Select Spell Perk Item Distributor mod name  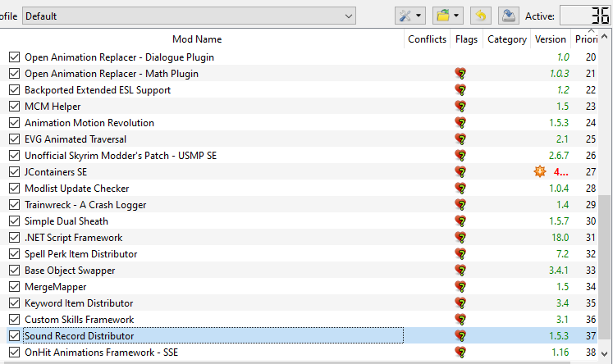[81, 254]
